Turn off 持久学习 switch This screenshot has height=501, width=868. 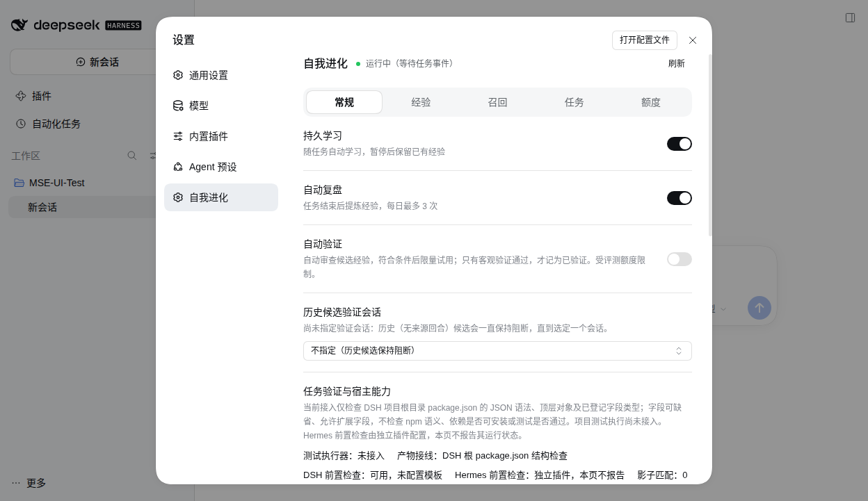click(680, 144)
